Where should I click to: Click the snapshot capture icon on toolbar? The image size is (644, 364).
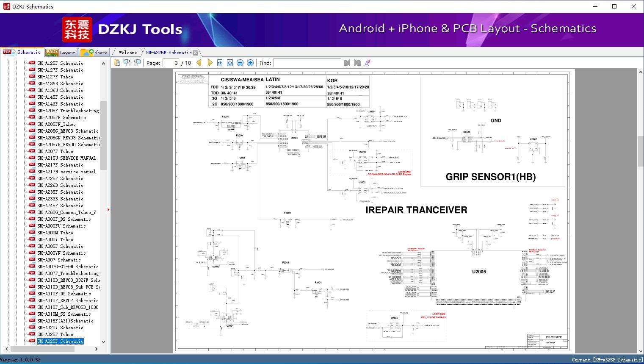coord(136,62)
